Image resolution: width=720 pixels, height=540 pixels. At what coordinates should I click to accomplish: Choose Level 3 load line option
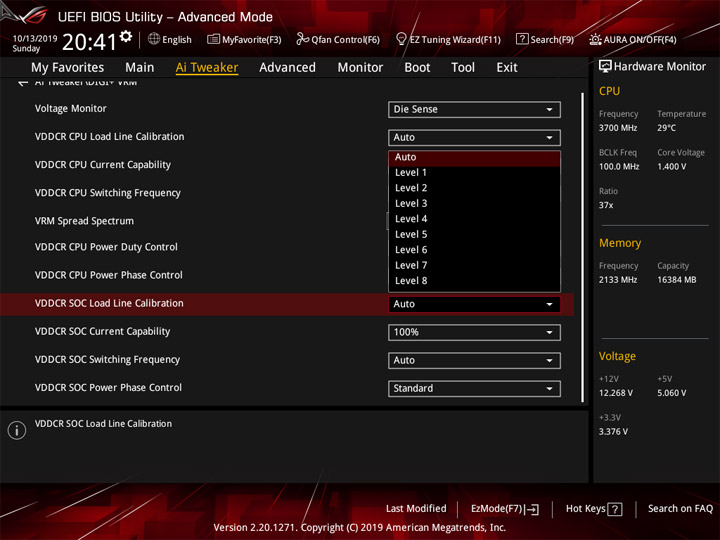474,203
